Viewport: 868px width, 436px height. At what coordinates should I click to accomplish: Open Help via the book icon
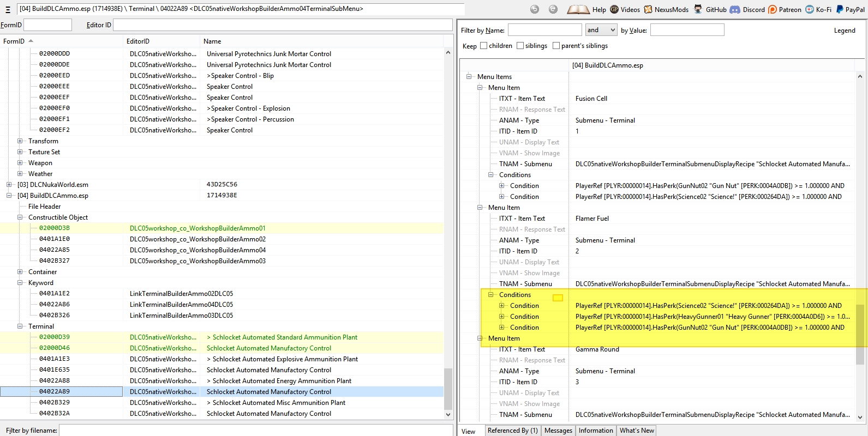578,9
